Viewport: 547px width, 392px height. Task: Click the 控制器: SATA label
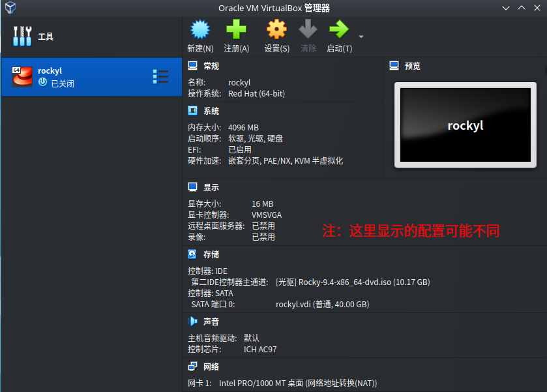(x=211, y=294)
